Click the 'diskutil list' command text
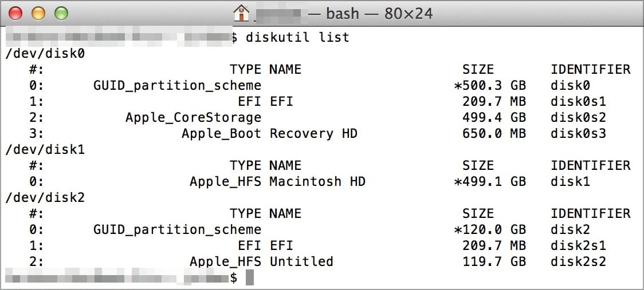Image resolution: width=644 pixels, height=290 pixels. click(x=297, y=38)
